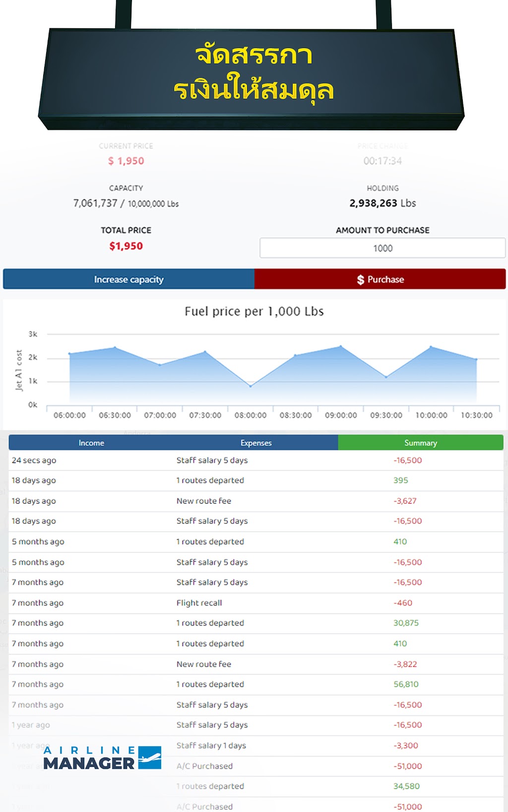The width and height of the screenshot is (508, 812).
Task: Click the current price $1,950 label
Action: click(x=126, y=161)
